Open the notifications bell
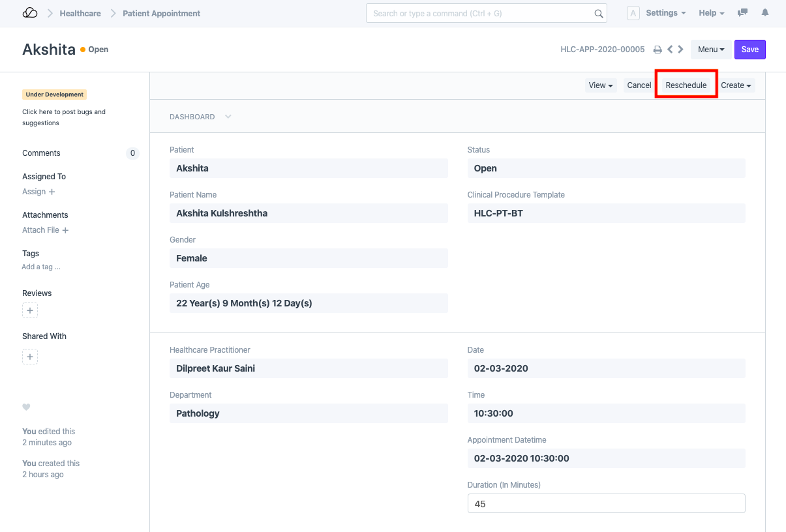 [765, 13]
